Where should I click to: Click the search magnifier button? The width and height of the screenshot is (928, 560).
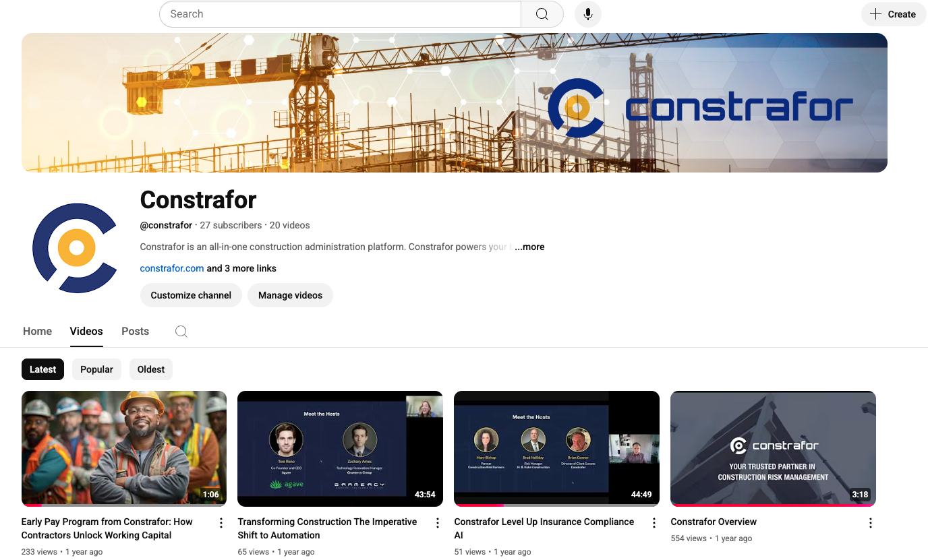542,14
